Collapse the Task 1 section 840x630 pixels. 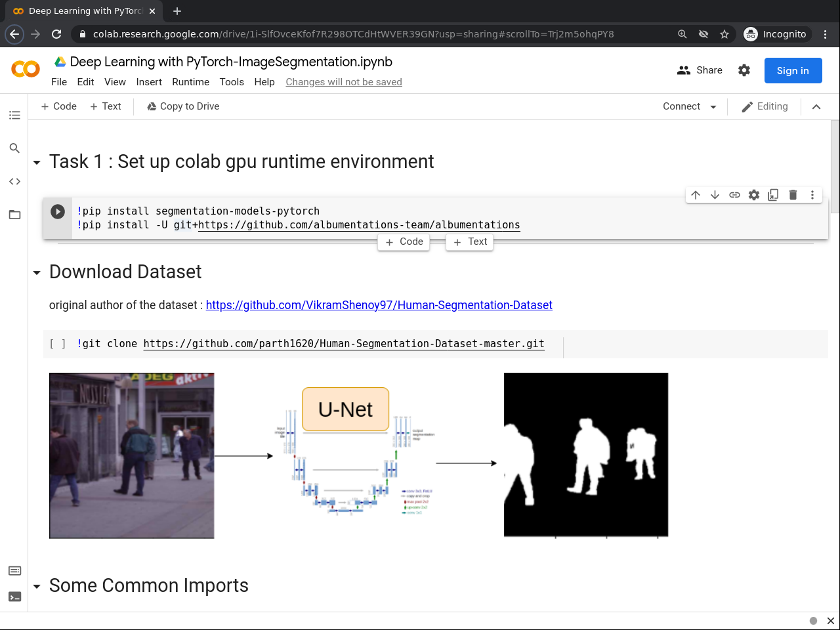tap(36, 162)
